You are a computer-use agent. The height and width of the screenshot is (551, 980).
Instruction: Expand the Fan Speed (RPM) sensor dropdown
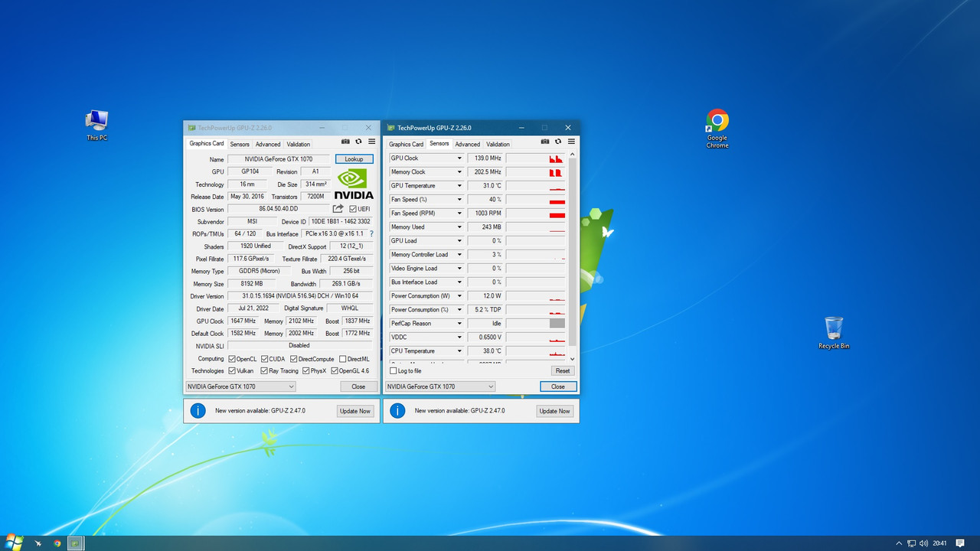pyautogui.click(x=459, y=214)
